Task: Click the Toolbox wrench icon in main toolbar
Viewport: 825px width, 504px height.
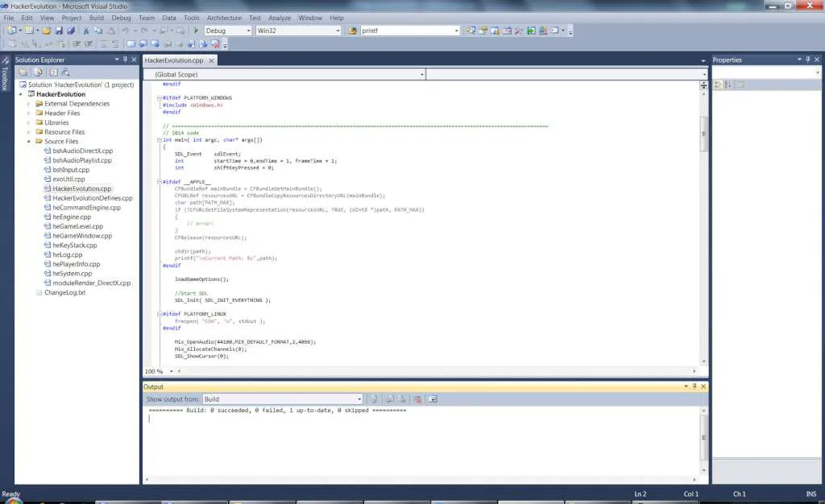Action: 519,31
